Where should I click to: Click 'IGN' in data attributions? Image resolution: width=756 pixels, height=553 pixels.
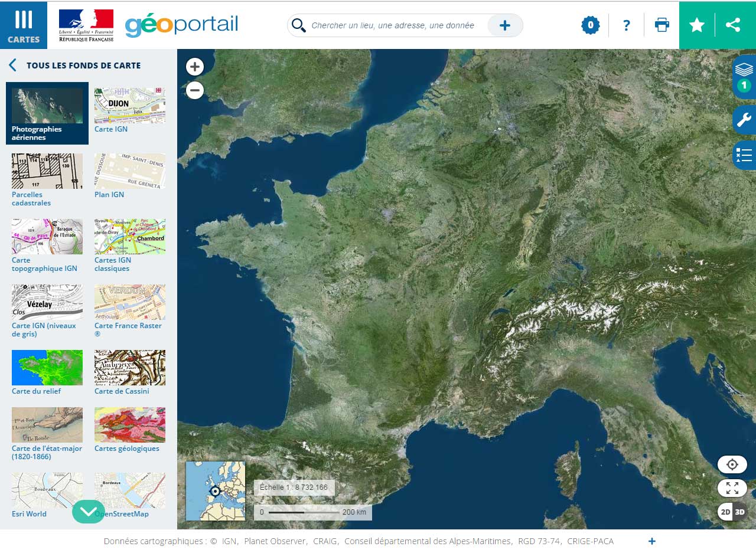click(229, 541)
